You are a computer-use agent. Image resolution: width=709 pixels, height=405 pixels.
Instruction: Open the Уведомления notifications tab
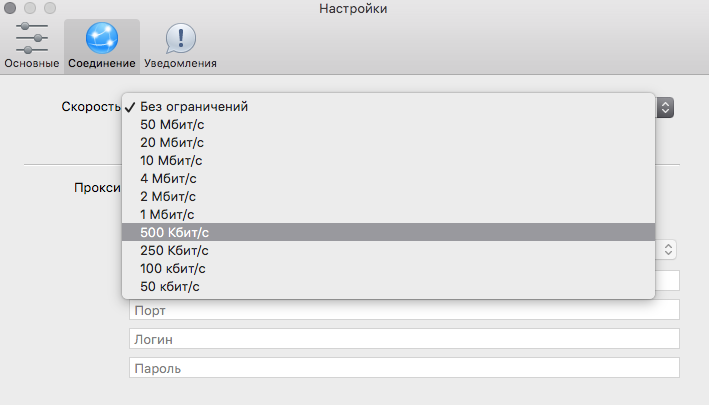[x=180, y=45]
